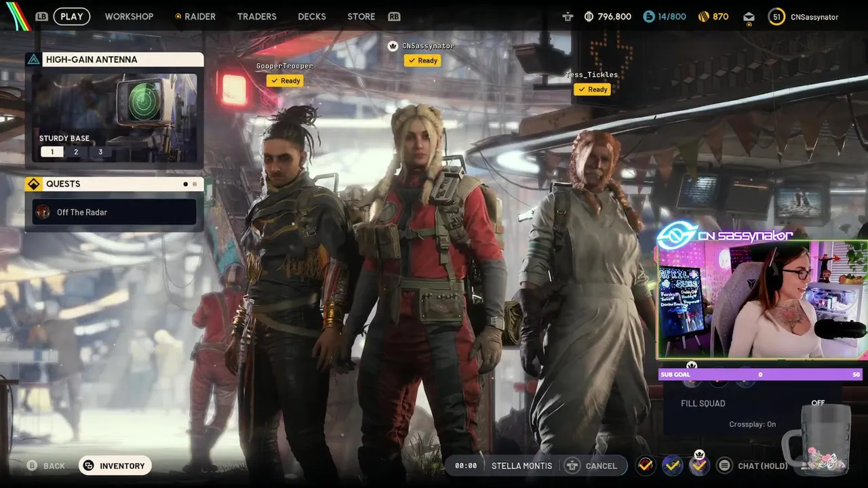The image size is (868, 488).
Task: Click the CNSassynator profile name top-right
Action: [x=814, y=16]
